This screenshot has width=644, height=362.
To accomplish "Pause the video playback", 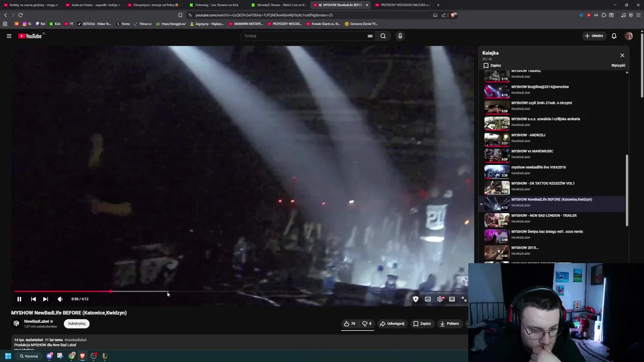I will (x=19, y=299).
